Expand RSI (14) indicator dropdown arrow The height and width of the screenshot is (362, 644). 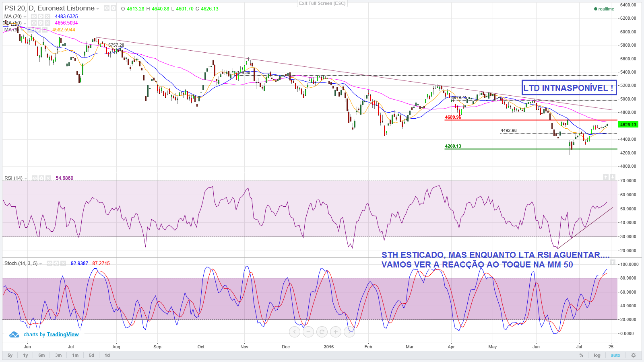[26, 179]
